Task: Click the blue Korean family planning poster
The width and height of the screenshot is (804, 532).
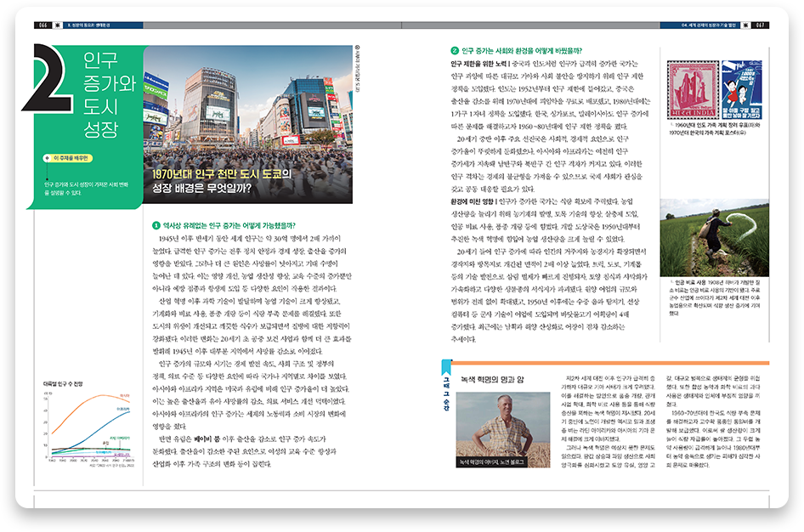Action: [741, 90]
